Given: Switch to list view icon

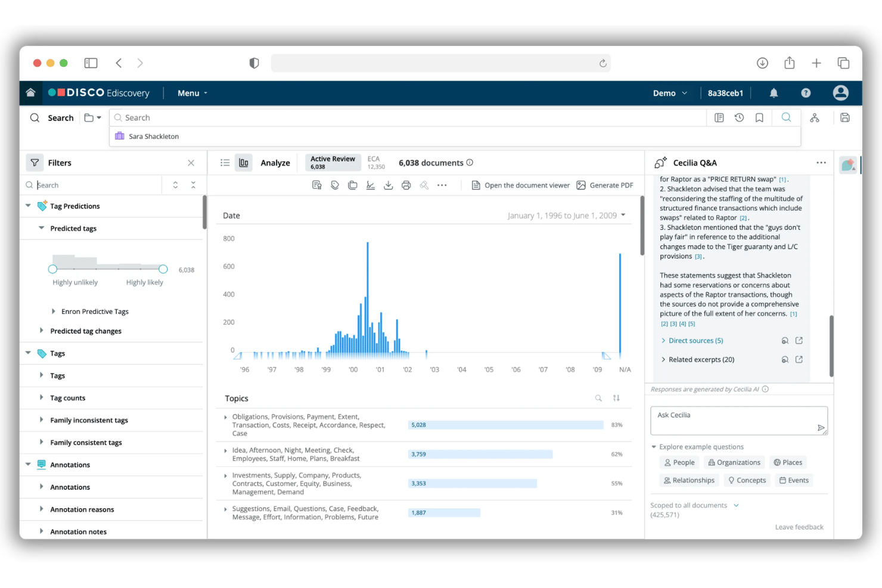Looking at the screenshot, I should coord(225,163).
